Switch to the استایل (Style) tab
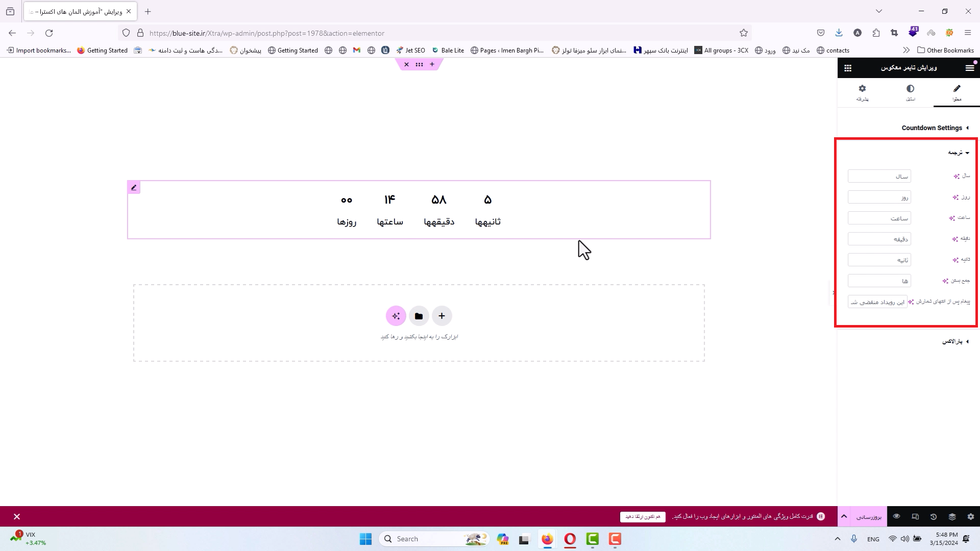Viewport: 980px width, 551px height. pyautogui.click(x=910, y=93)
